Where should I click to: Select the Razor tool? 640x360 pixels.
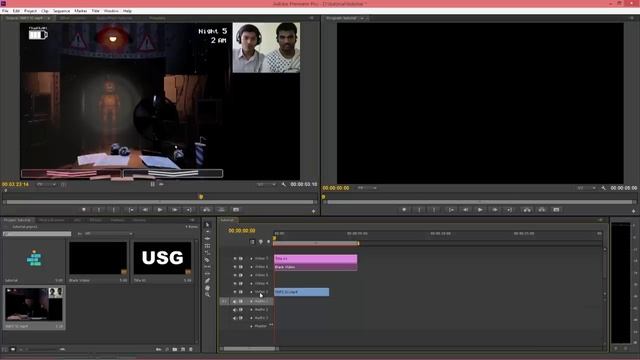[x=207, y=260]
